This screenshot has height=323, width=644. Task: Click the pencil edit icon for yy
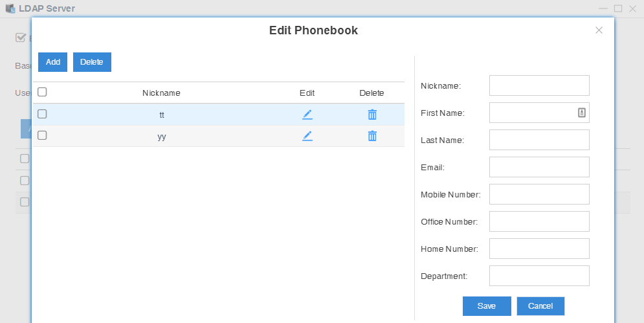click(x=307, y=136)
